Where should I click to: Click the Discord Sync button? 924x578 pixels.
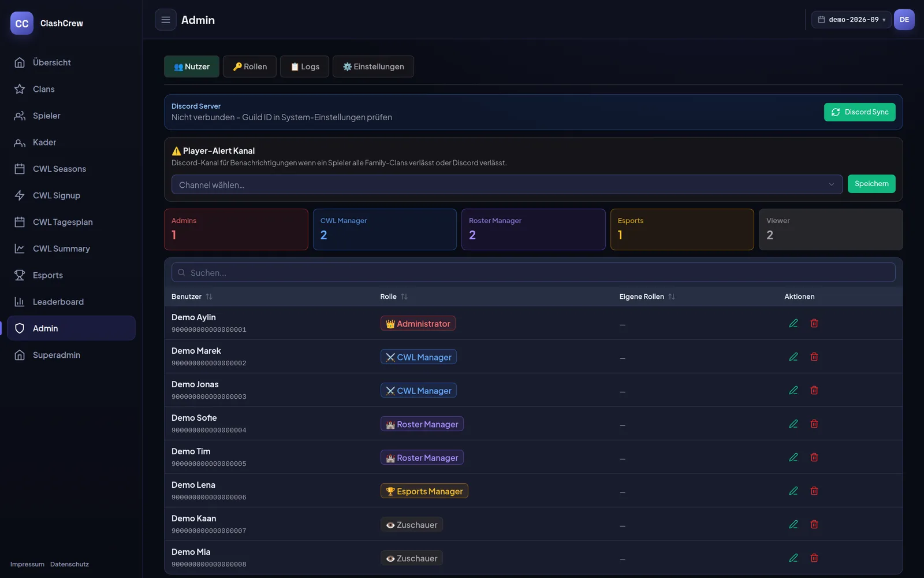(859, 112)
